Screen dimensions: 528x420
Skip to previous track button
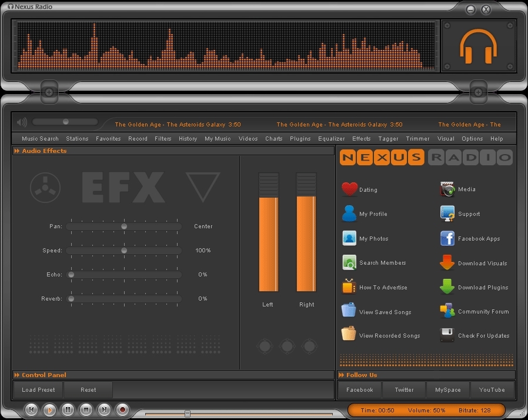(x=32, y=409)
